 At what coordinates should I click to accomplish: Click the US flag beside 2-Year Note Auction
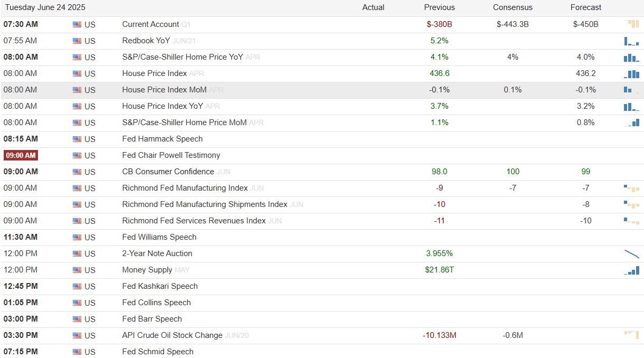pos(77,253)
